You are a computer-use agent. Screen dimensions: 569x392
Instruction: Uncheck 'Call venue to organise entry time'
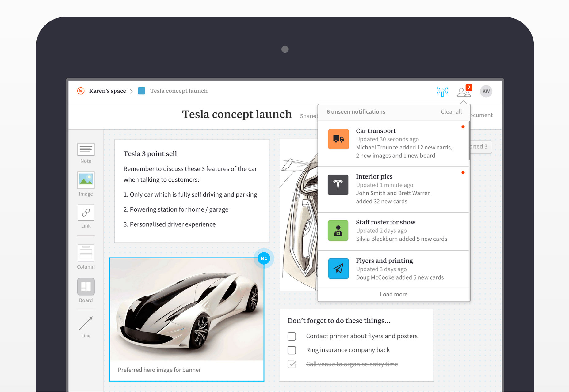tap(292, 364)
